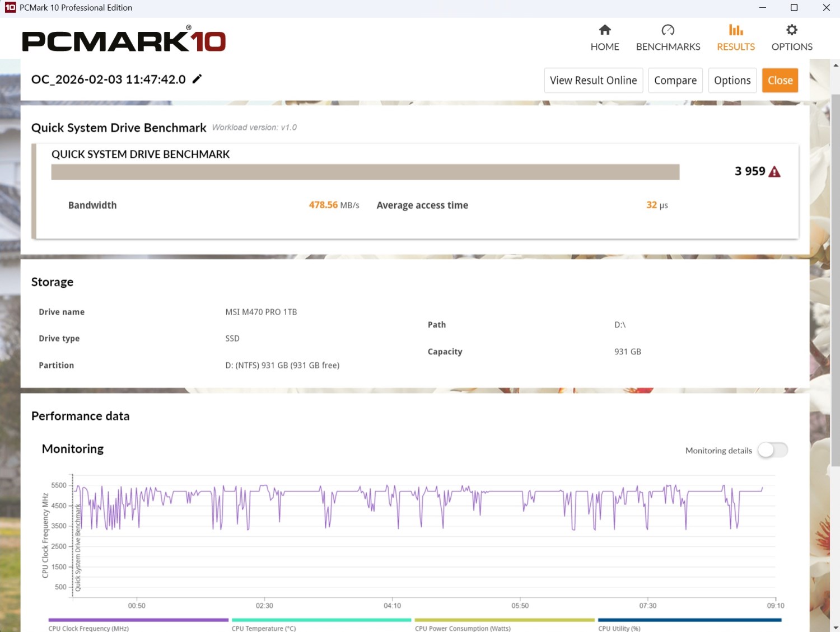Click the Average access time value 32 µs

(x=657, y=205)
